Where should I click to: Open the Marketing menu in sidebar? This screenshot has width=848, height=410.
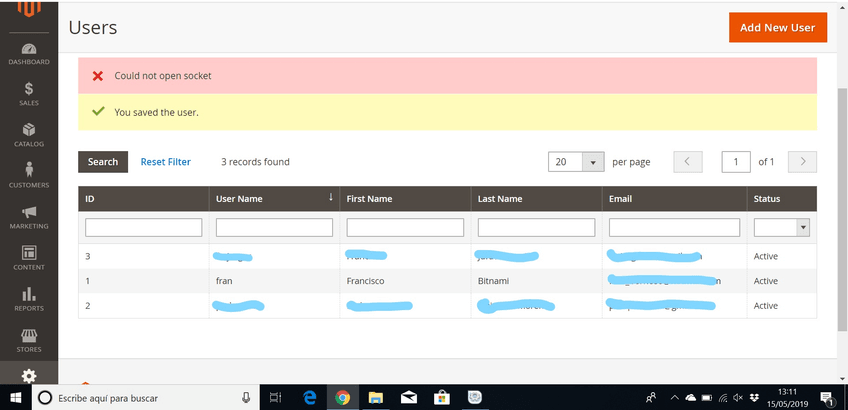point(29,217)
